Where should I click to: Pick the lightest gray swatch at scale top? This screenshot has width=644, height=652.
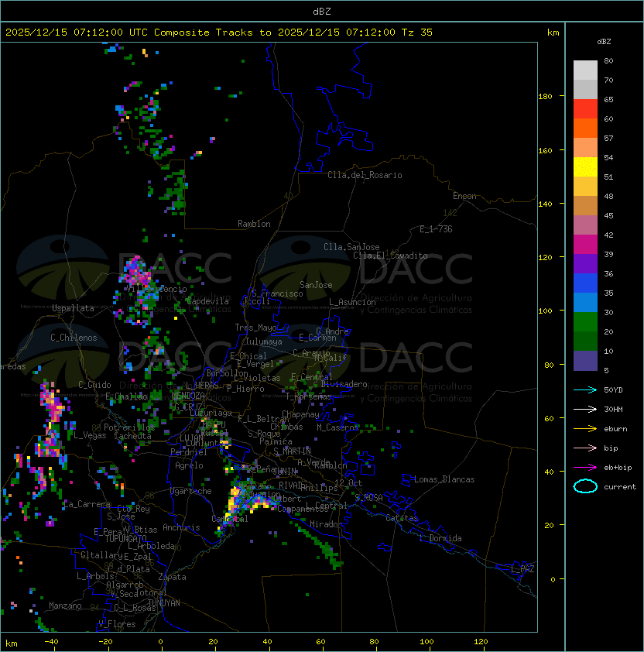click(585, 70)
